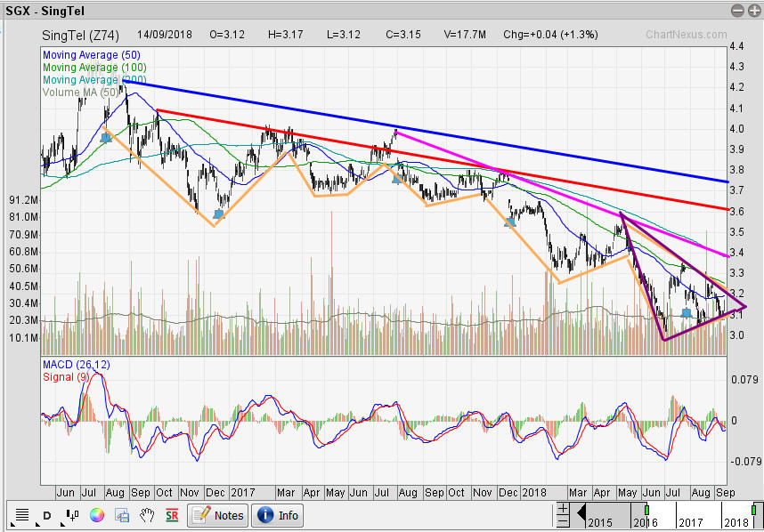Open the color wheel settings
This screenshot has height=532, width=764.
point(97,515)
